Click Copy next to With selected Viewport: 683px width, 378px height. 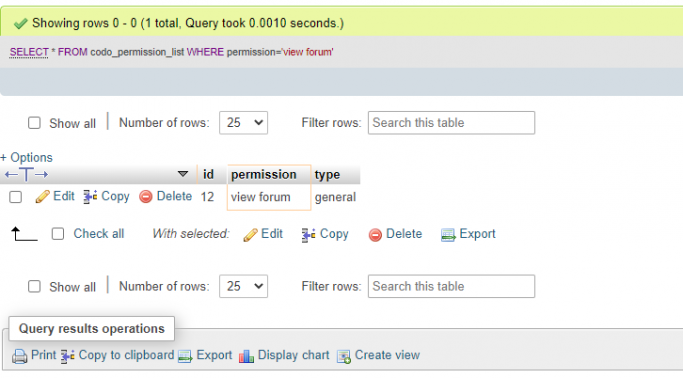point(334,234)
